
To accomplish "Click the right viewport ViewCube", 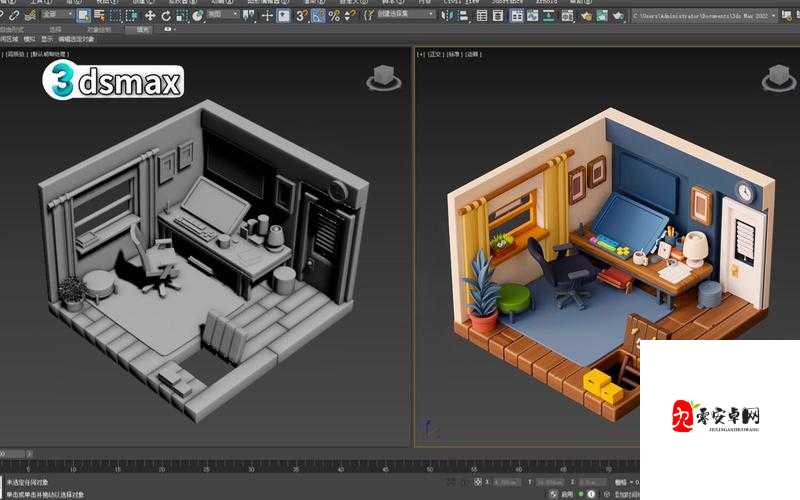I will (779, 78).
